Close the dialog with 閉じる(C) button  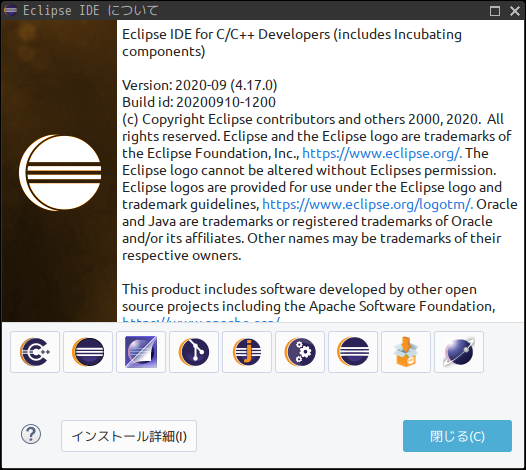click(x=457, y=436)
